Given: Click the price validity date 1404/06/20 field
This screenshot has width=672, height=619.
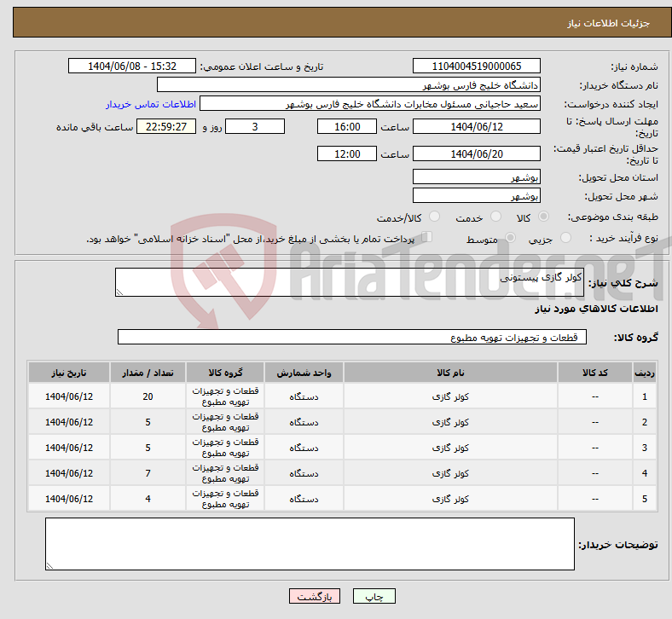Looking at the screenshot, I should coord(476,153).
